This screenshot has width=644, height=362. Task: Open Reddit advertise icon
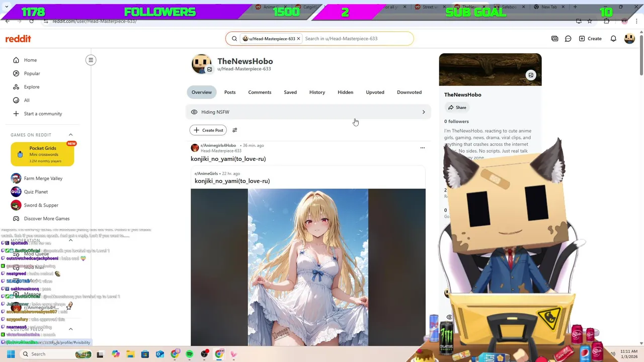(x=554, y=39)
